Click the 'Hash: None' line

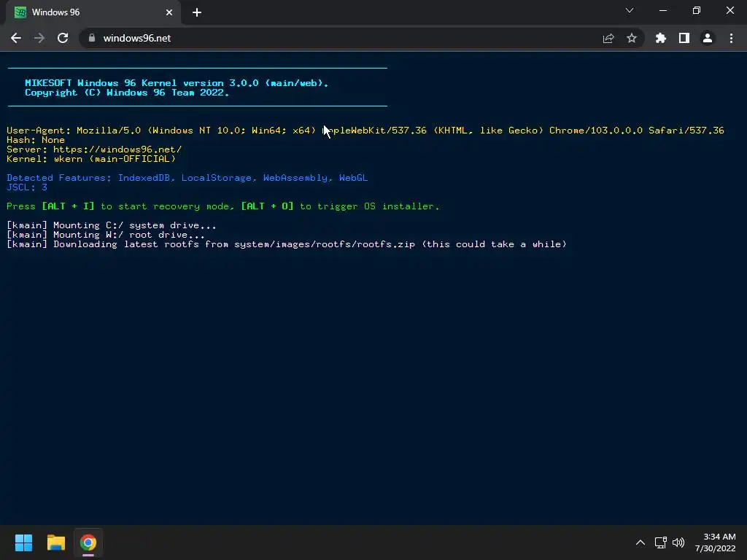[x=36, y=140]
